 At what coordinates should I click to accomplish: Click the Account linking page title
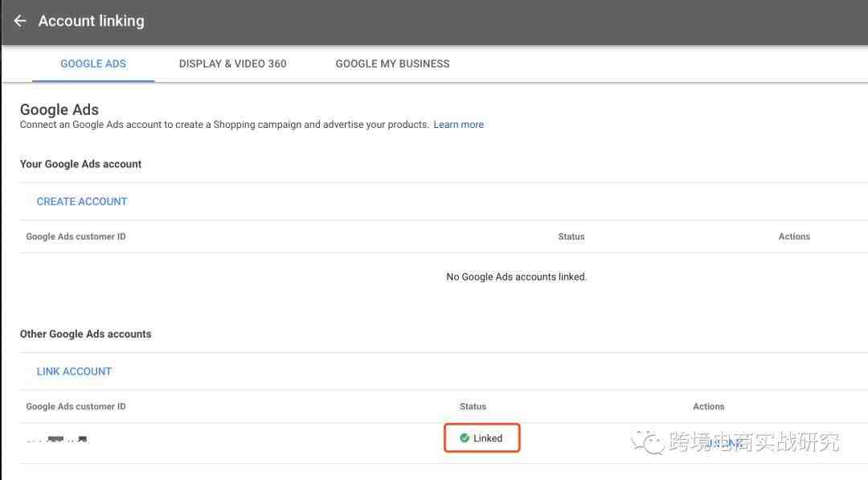tap(92, 21)
